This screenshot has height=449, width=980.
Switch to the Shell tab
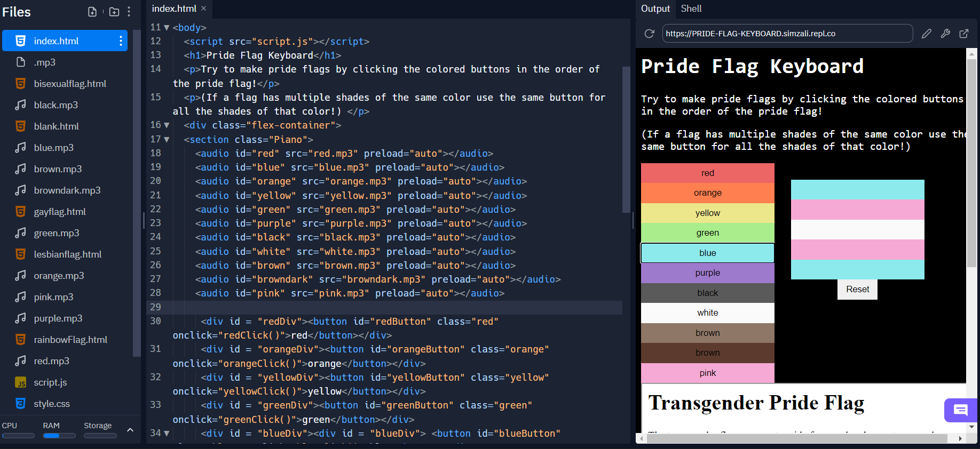click(691, 9)
